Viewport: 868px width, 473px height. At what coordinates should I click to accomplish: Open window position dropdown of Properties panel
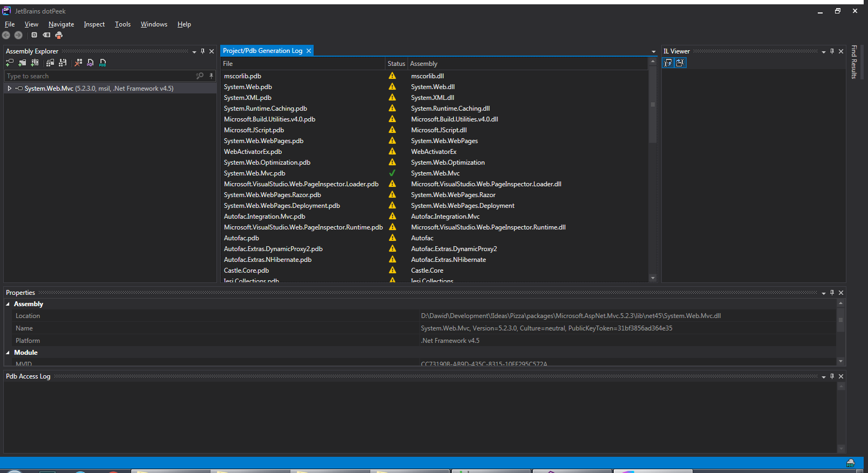coord(824,293)
